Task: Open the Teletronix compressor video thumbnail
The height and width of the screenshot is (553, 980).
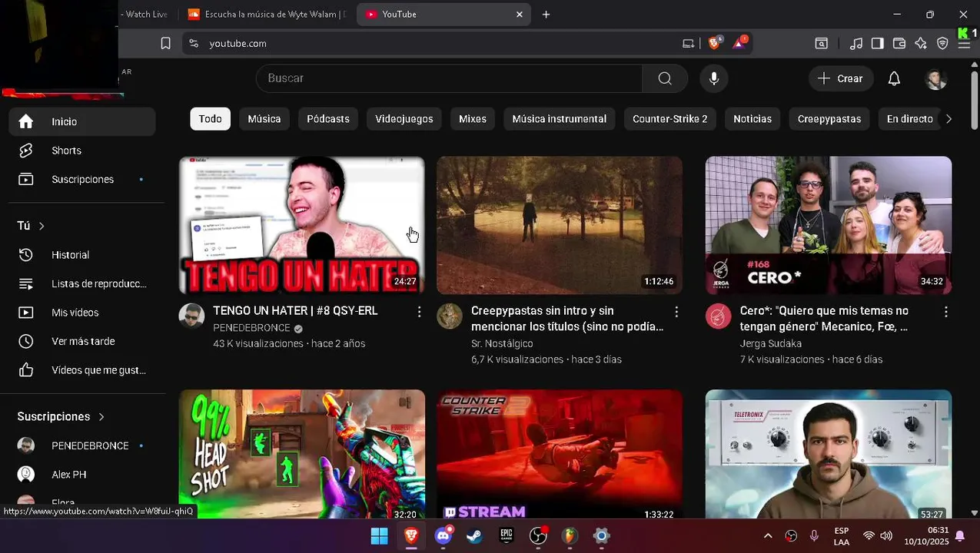Action: [829, 455]
